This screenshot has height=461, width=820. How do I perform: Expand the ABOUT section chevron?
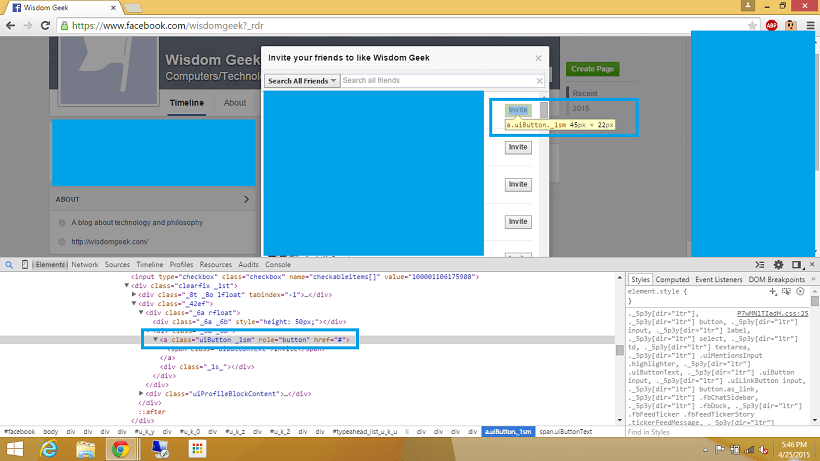[x=246, y=199]
